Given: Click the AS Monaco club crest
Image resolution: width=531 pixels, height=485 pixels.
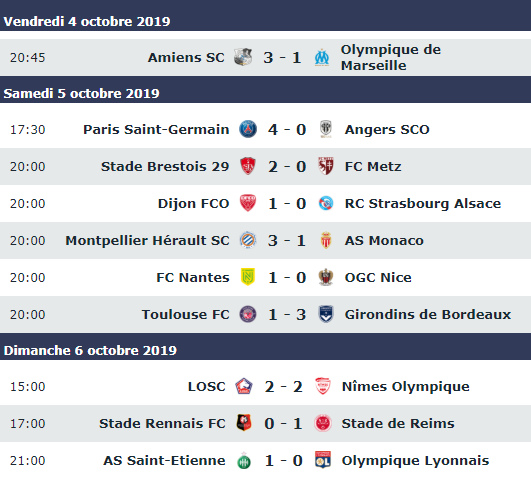Looking at the screenshot, I should (x=326, y=240).
